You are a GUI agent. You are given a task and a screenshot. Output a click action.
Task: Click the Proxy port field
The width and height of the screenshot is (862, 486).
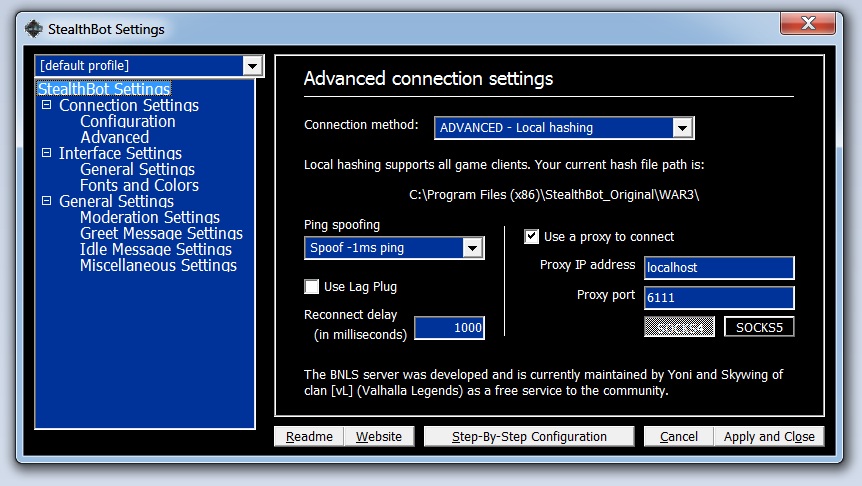tap(719, 297)
